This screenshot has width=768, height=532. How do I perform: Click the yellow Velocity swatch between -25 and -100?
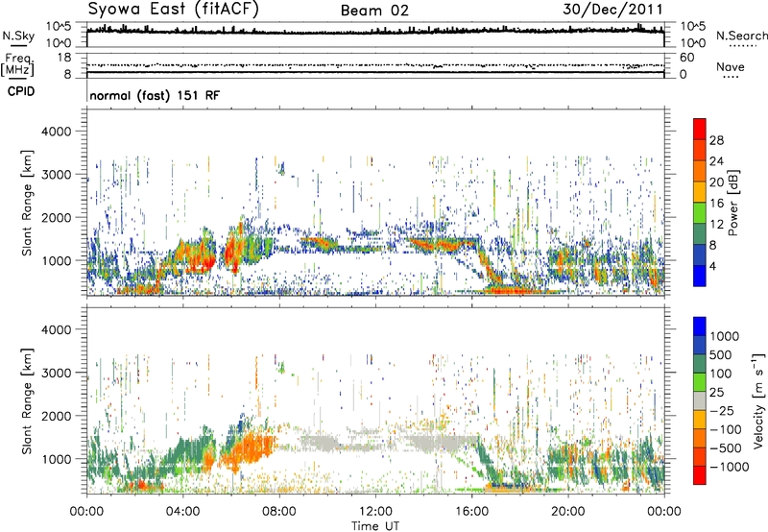tap(700, 420)
